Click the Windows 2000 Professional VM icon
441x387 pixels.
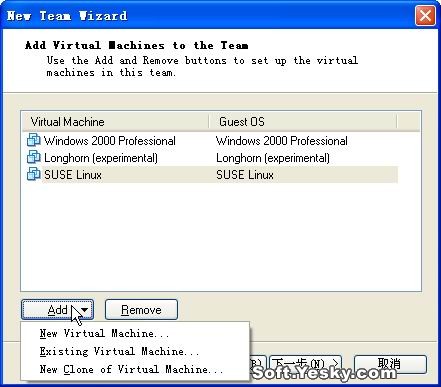point(34,140)
